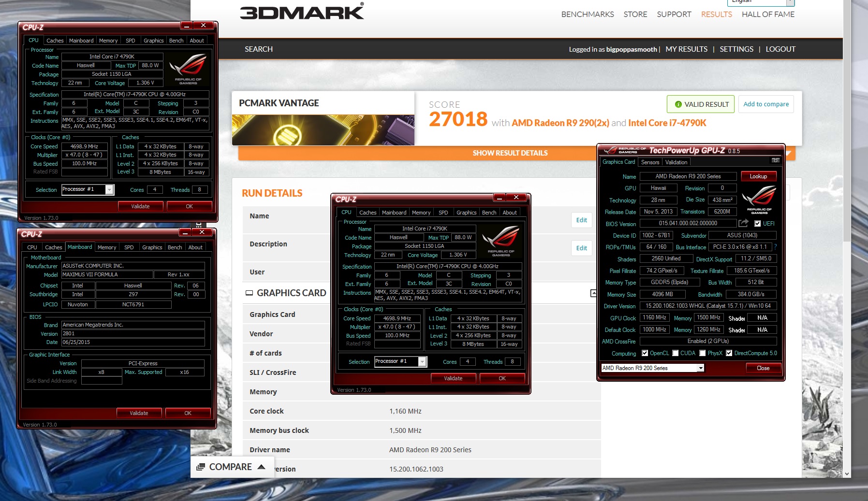Click the Bus Interface question mark icon
The image size is (868, 501).
[775, 247]
